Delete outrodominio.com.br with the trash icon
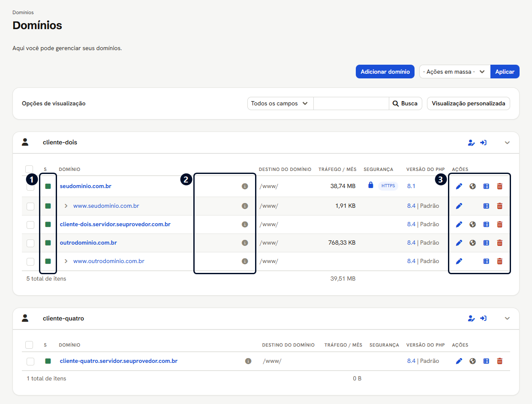 pos(499,243)
